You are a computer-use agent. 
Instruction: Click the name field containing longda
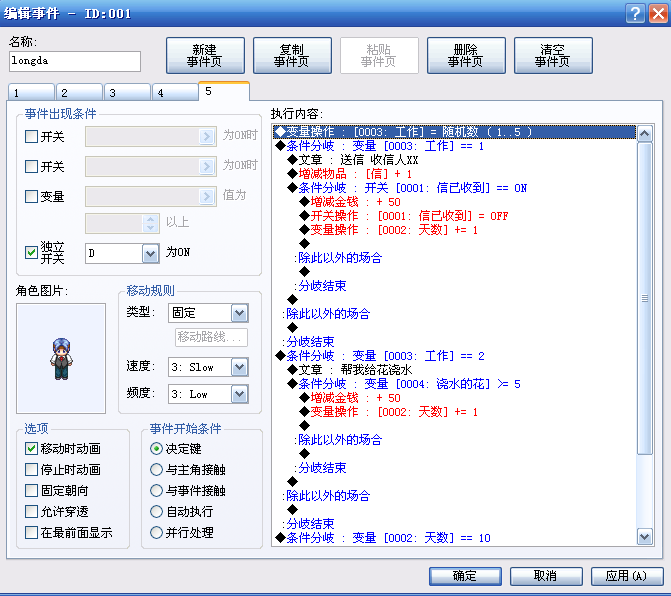(x=75, y=61)
